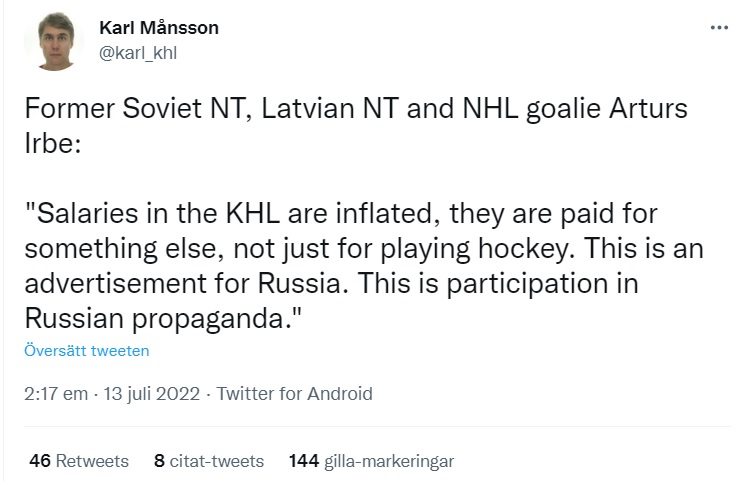Open the Twitter for Android source link
Screen dimensions: 742x481
click(x=294, y=394)
